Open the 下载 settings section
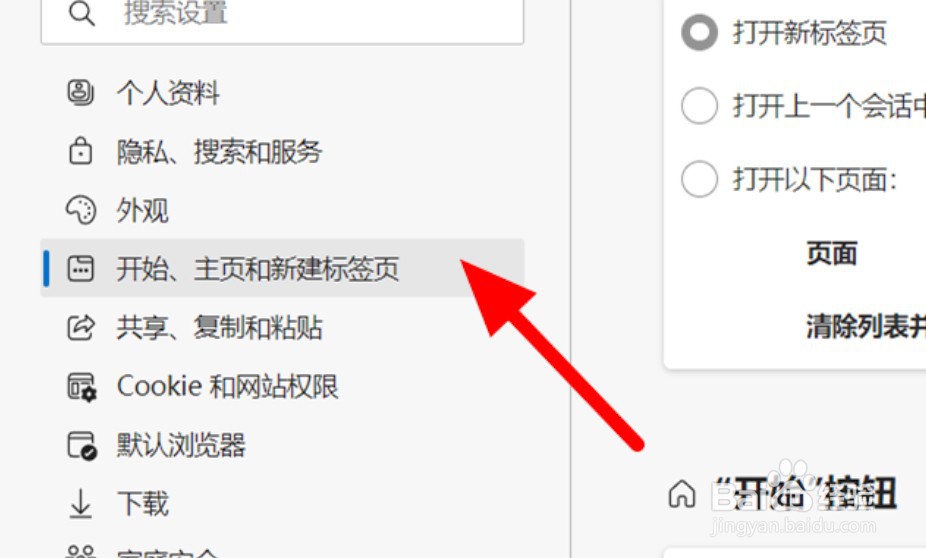Screen dimensions: 926x558 pyautogui.click(x=282, y=504)
